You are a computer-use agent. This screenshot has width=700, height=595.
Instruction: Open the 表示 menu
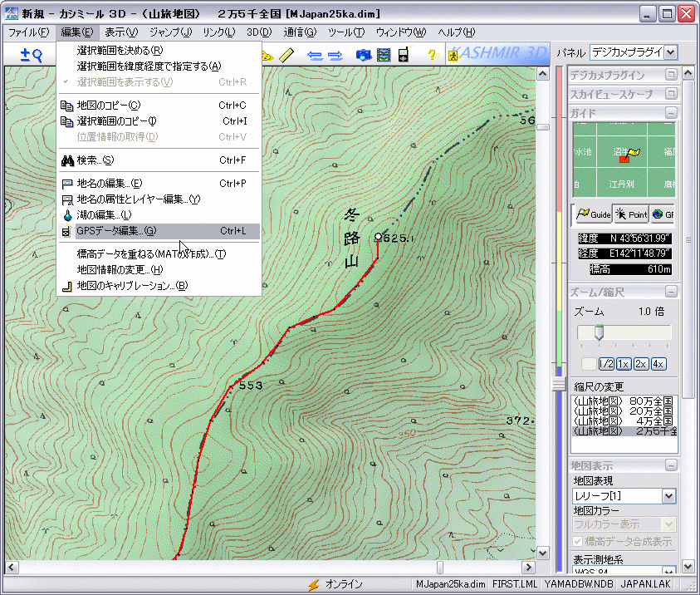[121, 32]
